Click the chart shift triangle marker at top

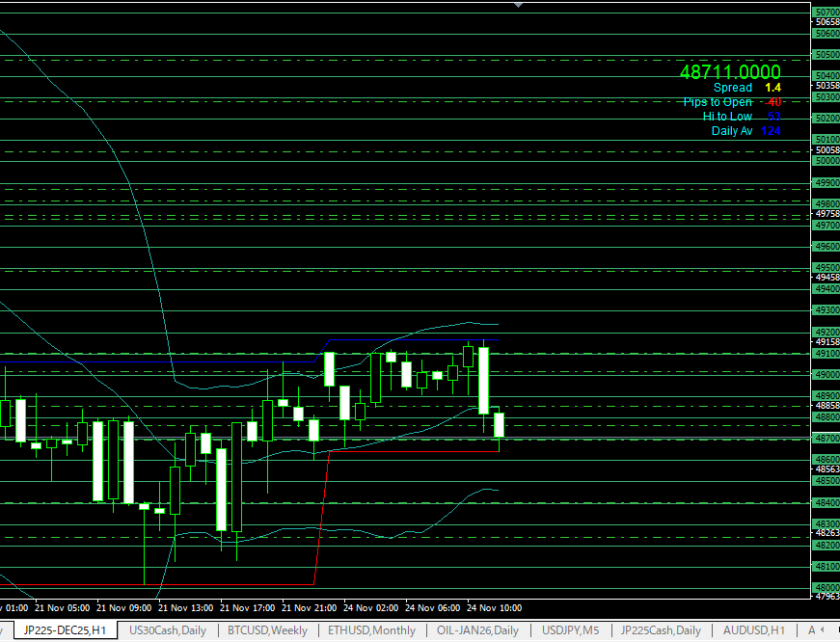pyautogui.click(x=519, y=5)
